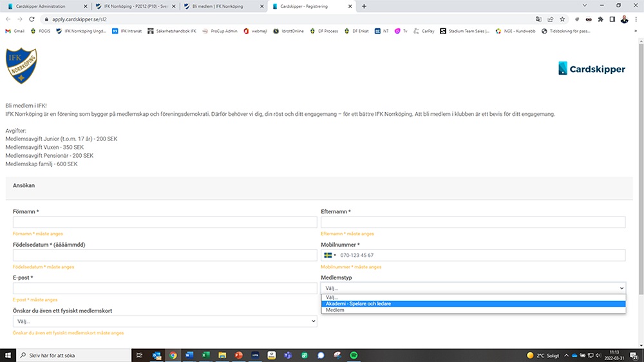This screenshot has height=362, width=644.
Task: Open the IFK Intranät bookmark
Action: point(127,31)
